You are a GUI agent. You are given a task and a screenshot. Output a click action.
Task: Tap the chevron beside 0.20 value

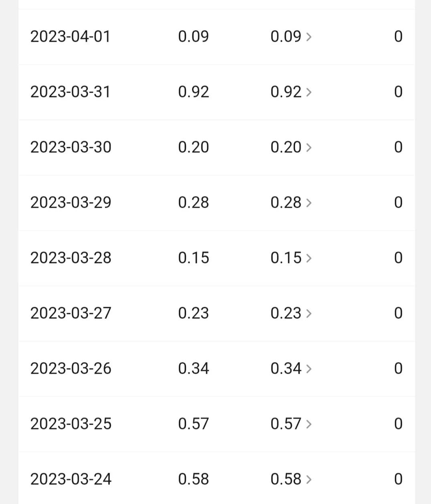click(x=309, y=148)
